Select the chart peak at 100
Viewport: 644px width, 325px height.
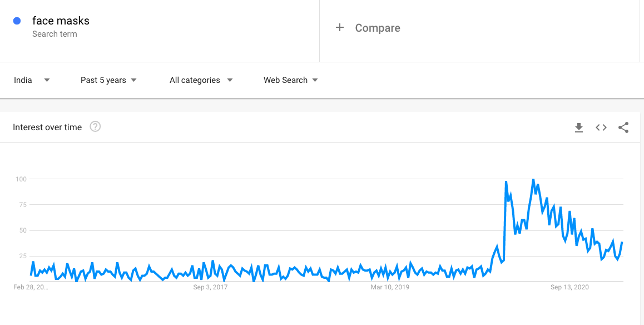533,180
